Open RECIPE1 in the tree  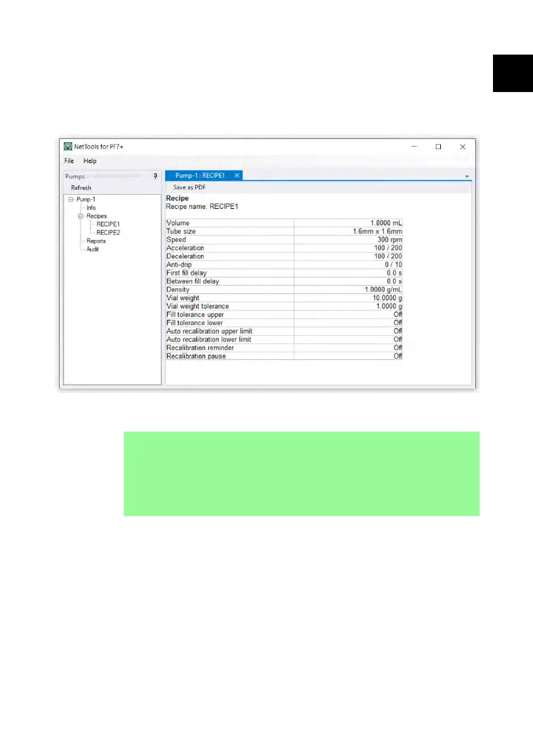coord(108,224)
